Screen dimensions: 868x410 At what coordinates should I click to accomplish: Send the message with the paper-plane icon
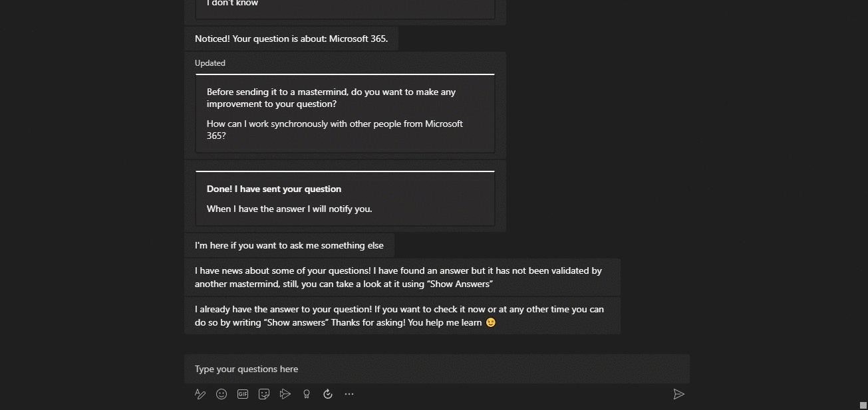[678, 394]
